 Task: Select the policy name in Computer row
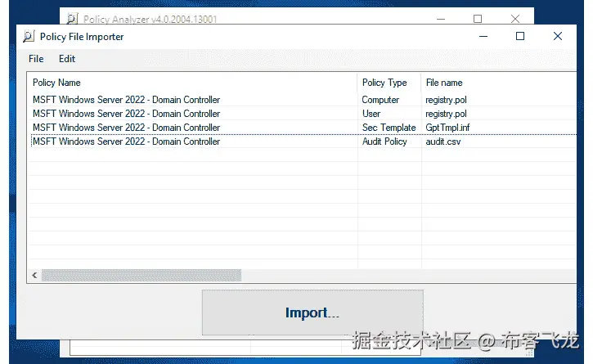pos(126,100)
